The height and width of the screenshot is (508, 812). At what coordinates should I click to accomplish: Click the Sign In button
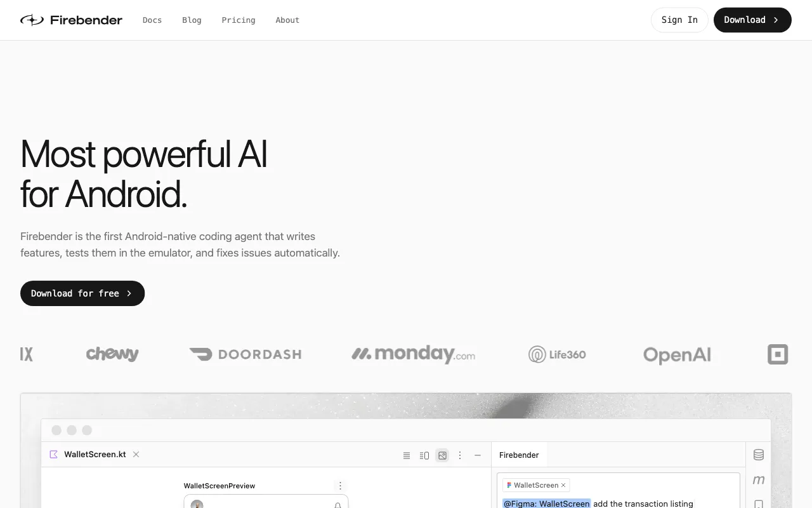(x=679, y=20)
